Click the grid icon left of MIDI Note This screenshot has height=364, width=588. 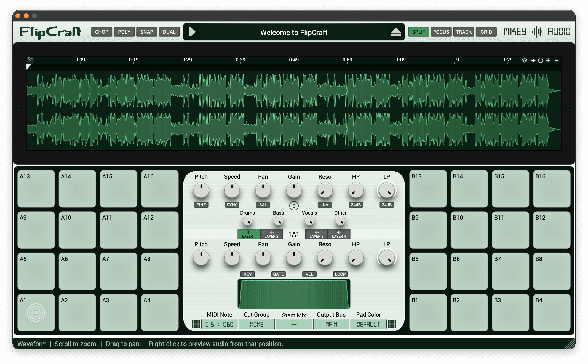196,324
